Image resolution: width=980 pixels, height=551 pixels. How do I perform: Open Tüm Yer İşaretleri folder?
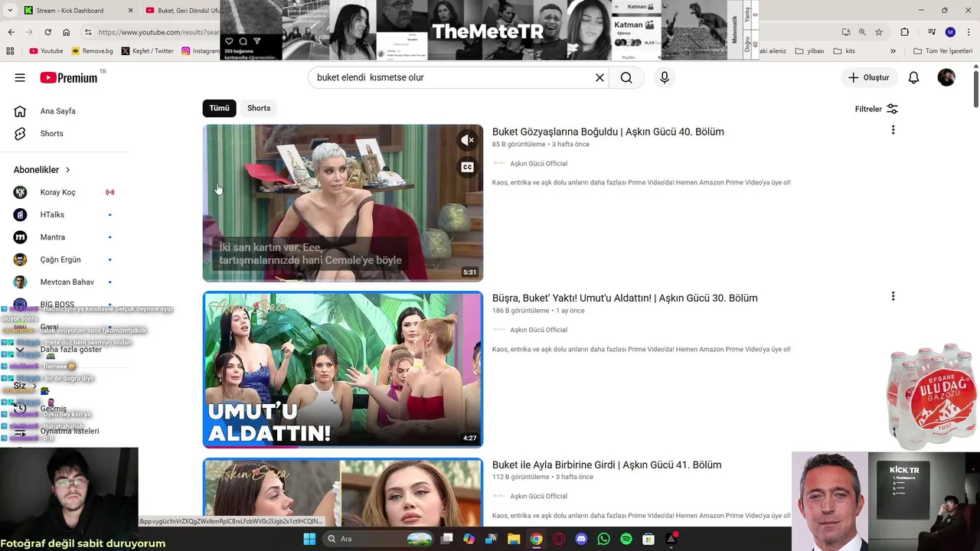click(x=942, y=51)
